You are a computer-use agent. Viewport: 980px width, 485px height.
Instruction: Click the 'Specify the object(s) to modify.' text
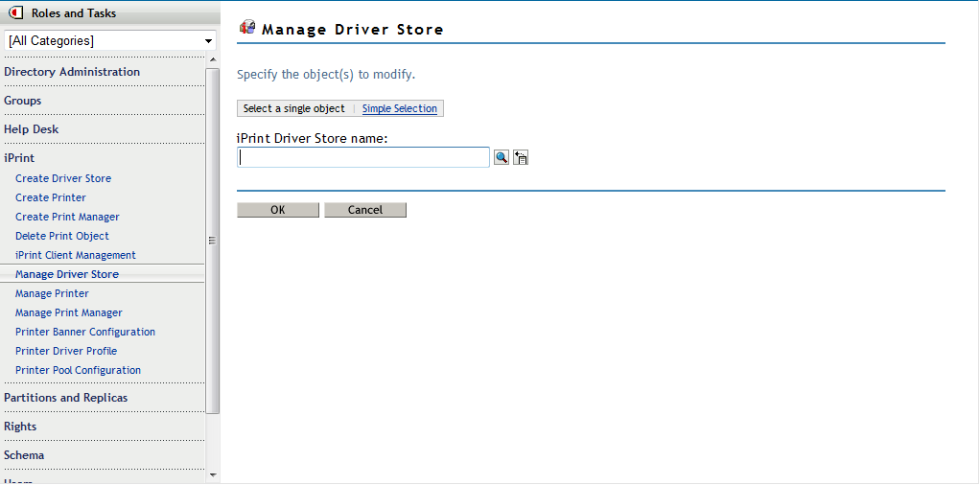point(326,75)
